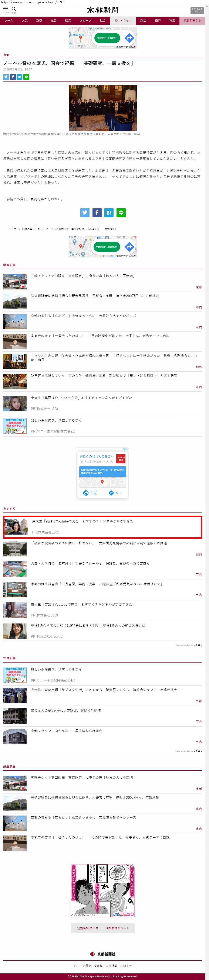Click the highlighted 東大生 Youtube recommended article
This screenshot has width=209, height=980.
(x=103, y=527)
